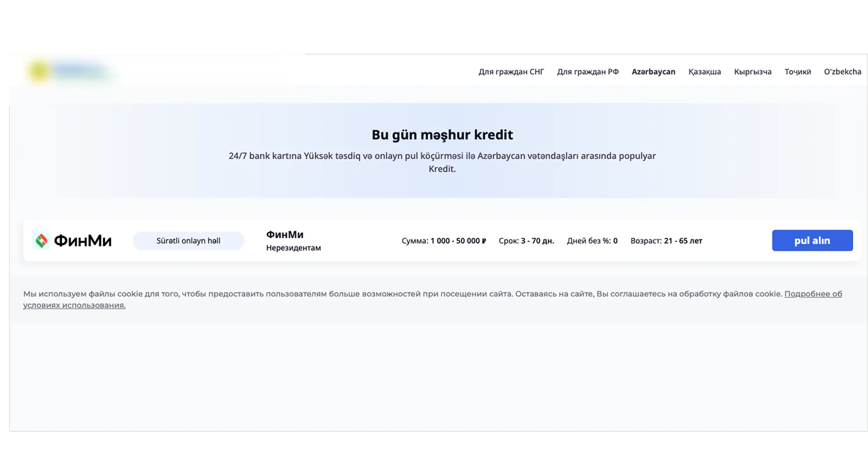This screenshot has height=473, width=868.
Task: Click the Возраст 21 - 65 лет value
Action: 666,240
